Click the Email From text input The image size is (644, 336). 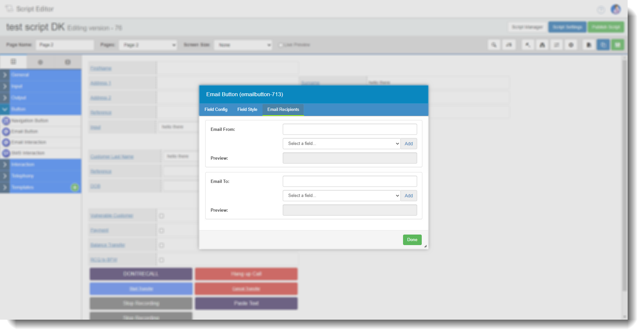pyautogui.click(x=350, y=129)
